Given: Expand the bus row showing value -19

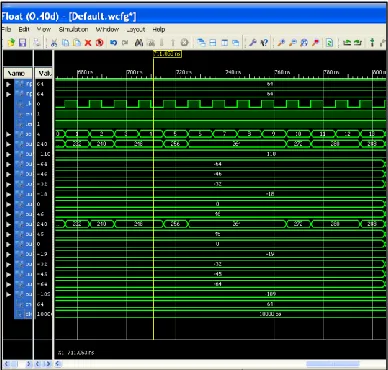Looking at the screenshot, I should 9,254.
